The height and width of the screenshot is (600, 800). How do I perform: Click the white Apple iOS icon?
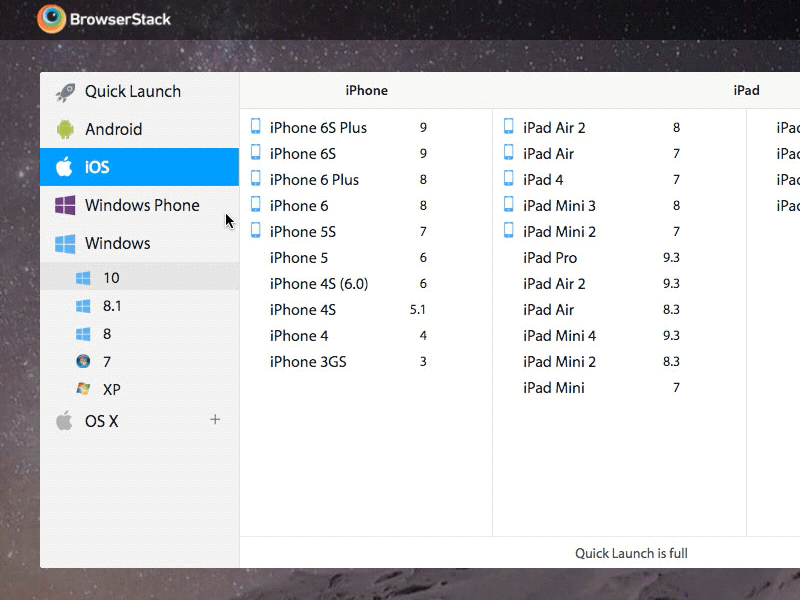coord(64,167)
